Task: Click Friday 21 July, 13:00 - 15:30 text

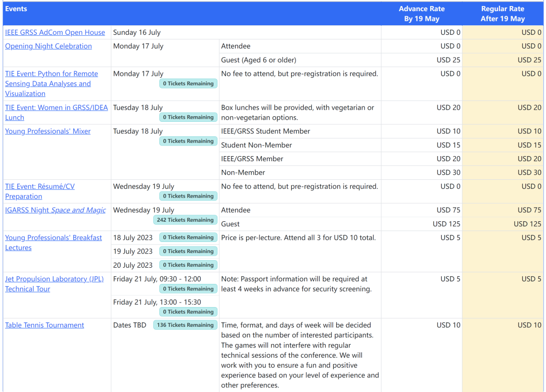Action: pyautogui.click(x=157, y=302)
